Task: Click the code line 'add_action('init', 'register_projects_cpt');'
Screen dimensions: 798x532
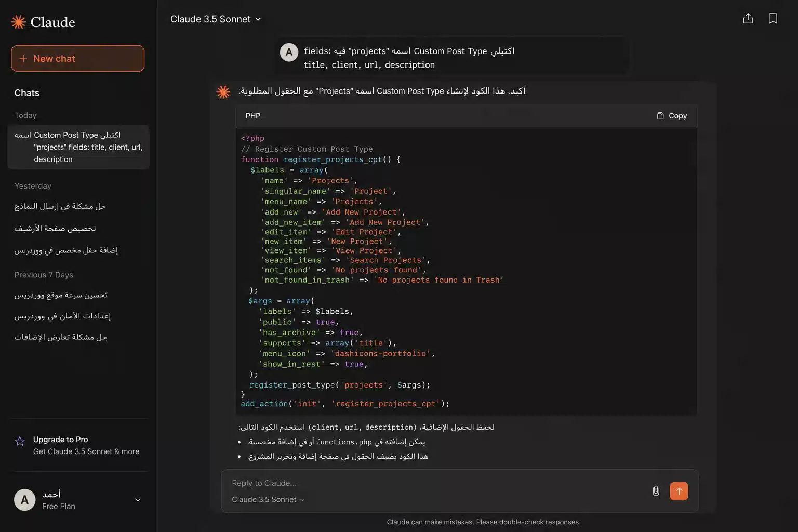Action: point(345,404)
